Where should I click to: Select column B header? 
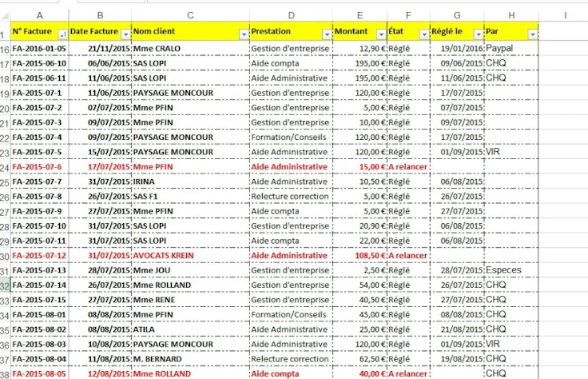tap(100, 15)
